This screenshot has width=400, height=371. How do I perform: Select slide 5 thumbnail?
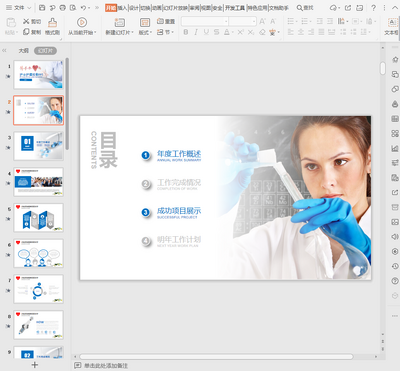tap(38, 218)
